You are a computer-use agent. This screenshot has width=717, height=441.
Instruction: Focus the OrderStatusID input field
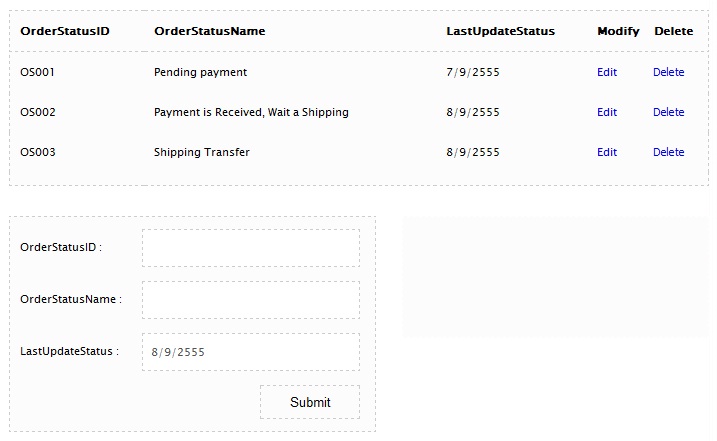pyautogui.click(x=250, y=248)
